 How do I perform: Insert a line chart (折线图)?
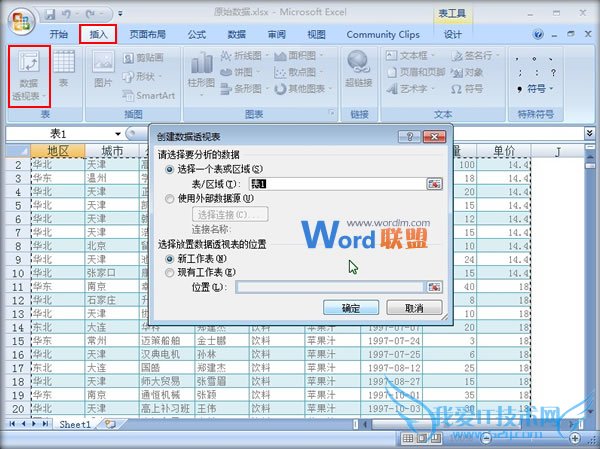coord(242,56)
